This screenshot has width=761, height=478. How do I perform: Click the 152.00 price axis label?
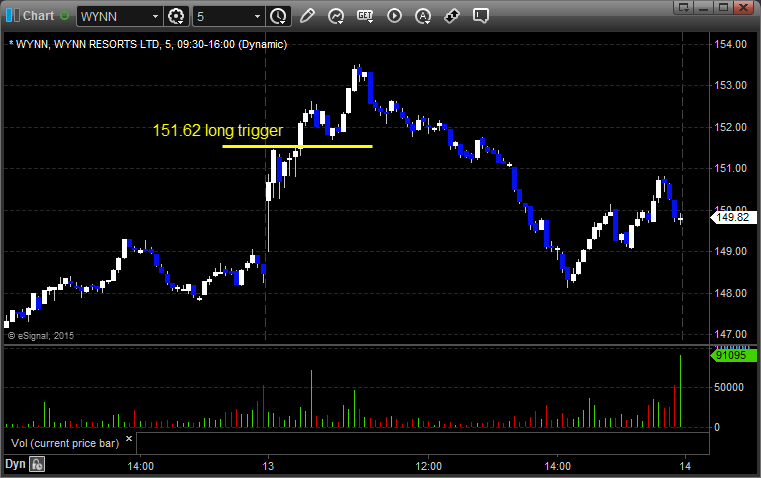730,127
